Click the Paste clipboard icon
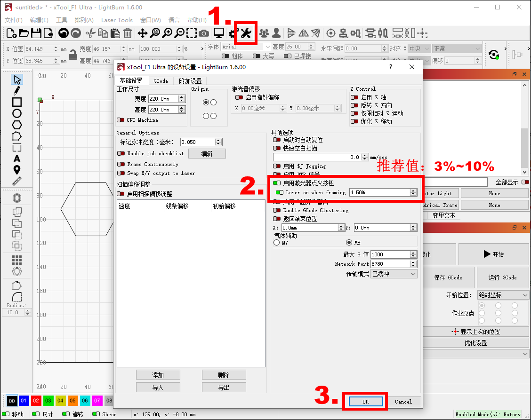This screenshot has height=420, width=531. click(x=115, y=33)
